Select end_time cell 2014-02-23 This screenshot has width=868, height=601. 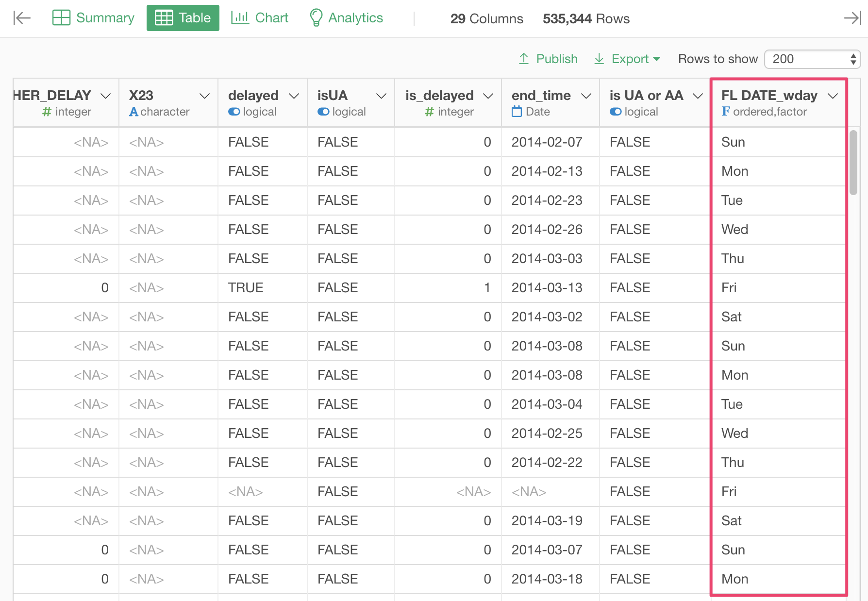pos(551,200)
